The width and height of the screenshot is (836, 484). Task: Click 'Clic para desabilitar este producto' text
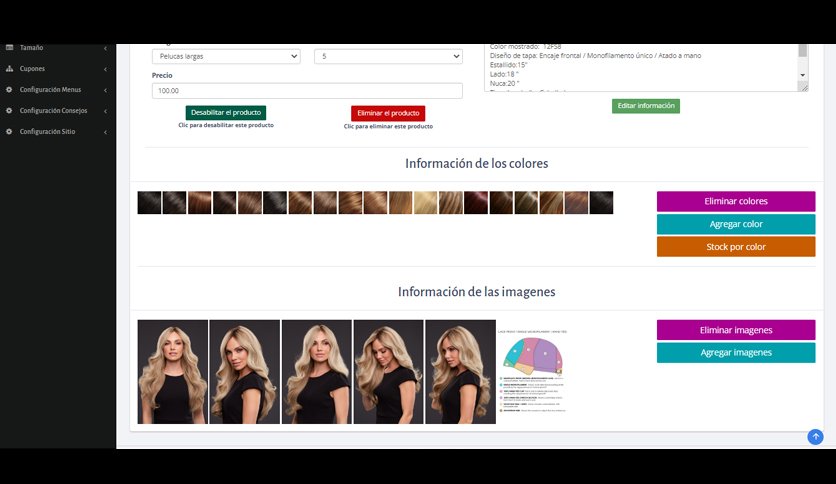click(226, 125)
